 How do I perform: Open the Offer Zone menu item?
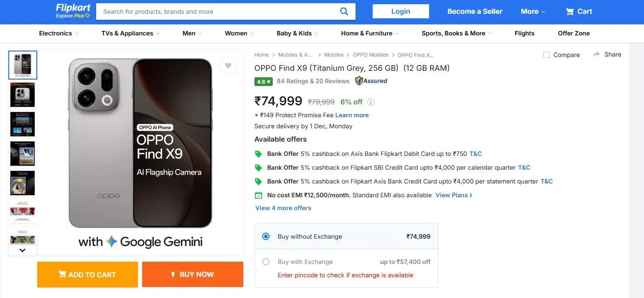point(573,33)
